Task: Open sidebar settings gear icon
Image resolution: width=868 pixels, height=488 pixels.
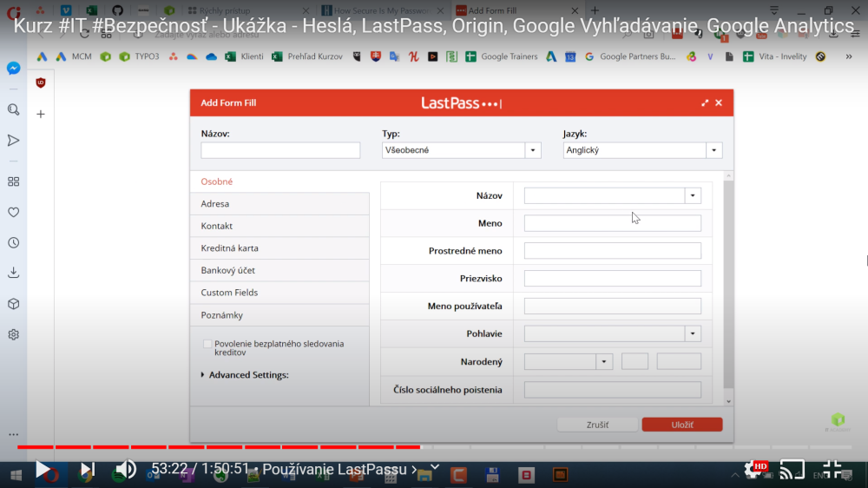Action: pos(14,334)
